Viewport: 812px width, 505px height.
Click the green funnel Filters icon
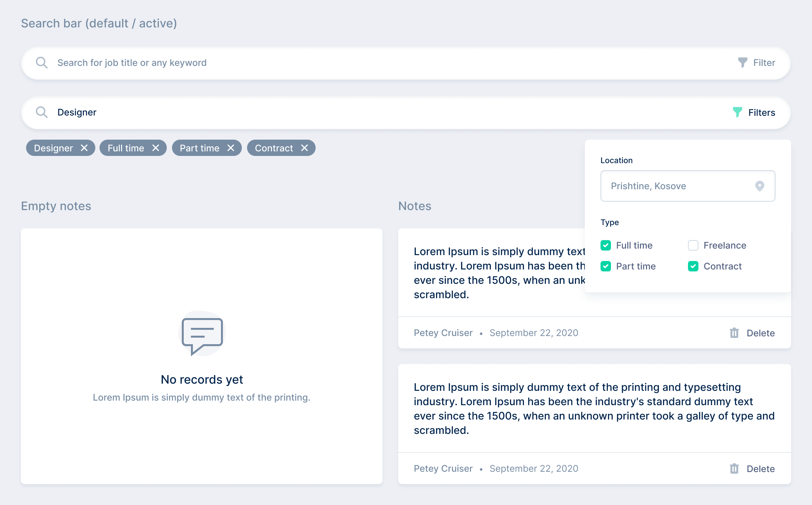pyautogui.click(x=737, y=112)
